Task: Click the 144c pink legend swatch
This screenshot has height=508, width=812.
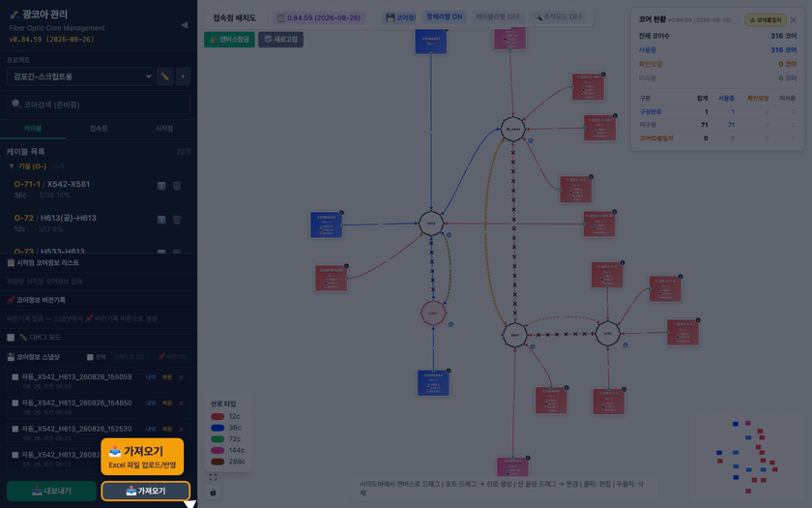Action: pyautogui.click(x=217, y=451)
